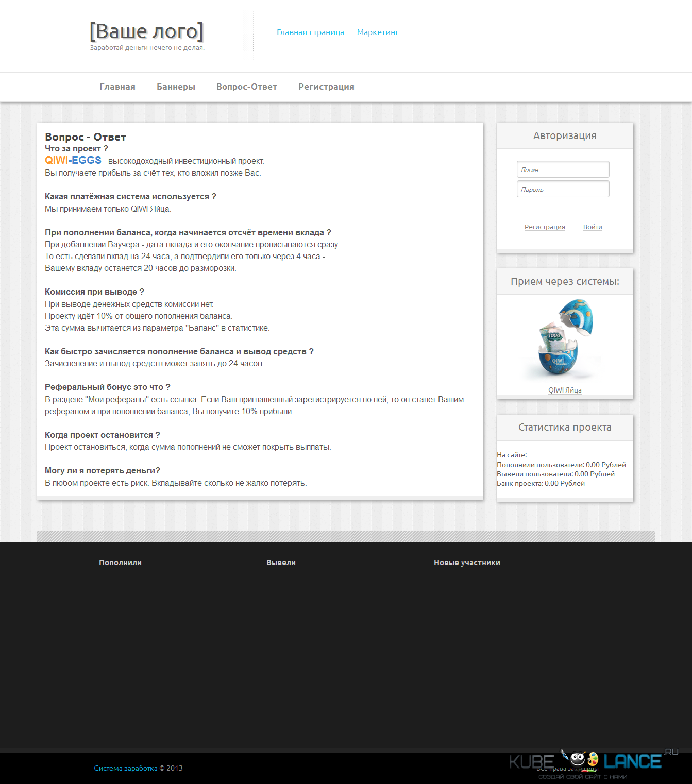Open the Маркетинг top link
Screen dimensions: 692x784
[x=378, y=32]
